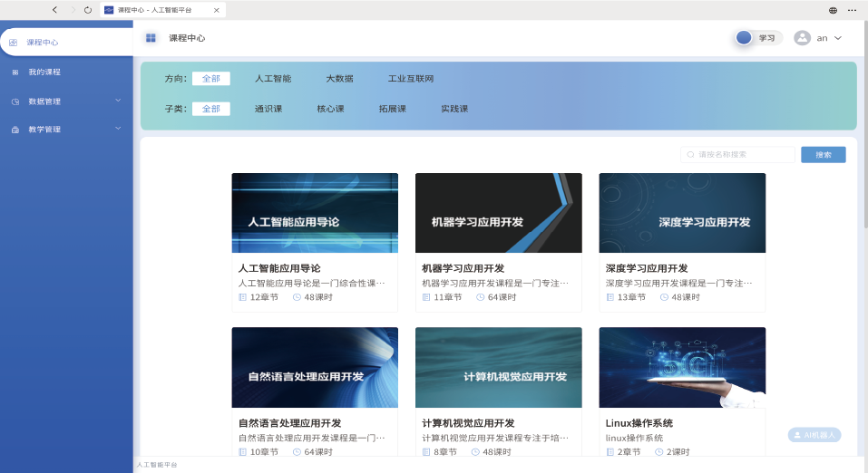868x473 pixels.
Task: Select 全部 in the 方向 filter
Action: 211,79
